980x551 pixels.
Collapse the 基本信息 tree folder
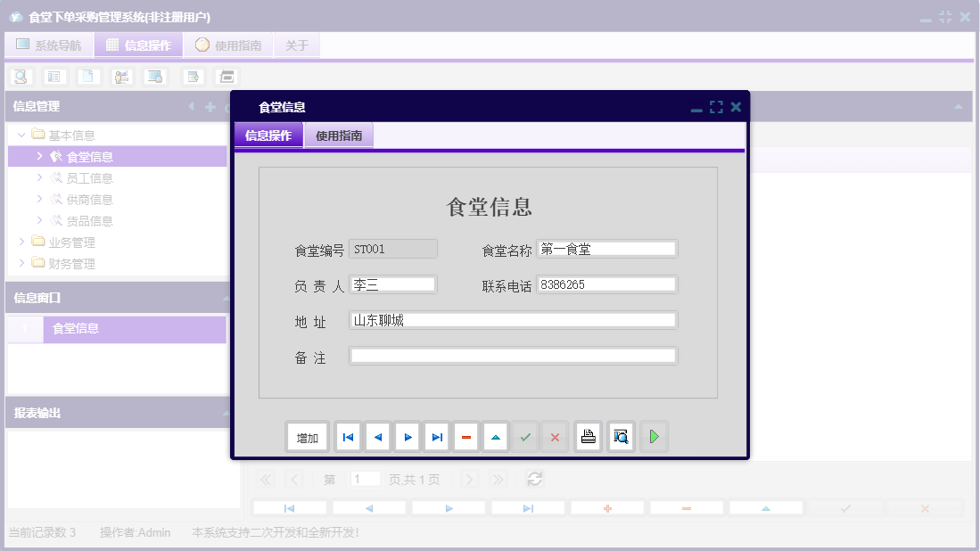click(22, 136)
